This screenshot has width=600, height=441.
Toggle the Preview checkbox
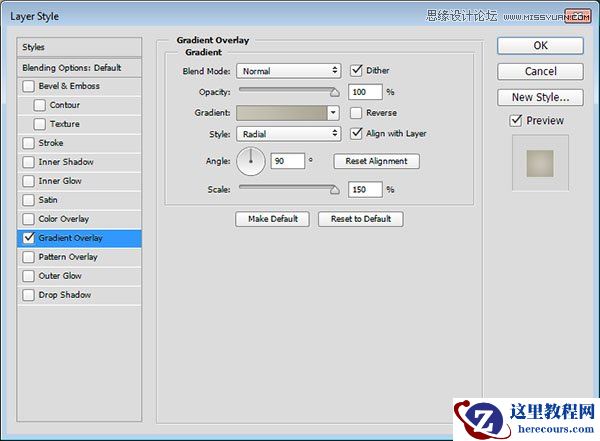pyautogui.click(x=516, y=121)
